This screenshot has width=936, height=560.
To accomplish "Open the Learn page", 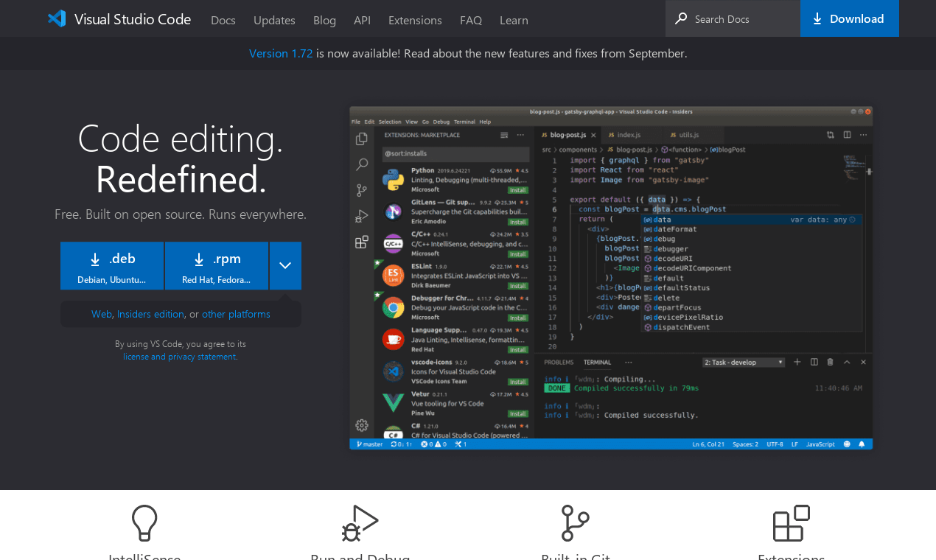I will click(514, 20).
